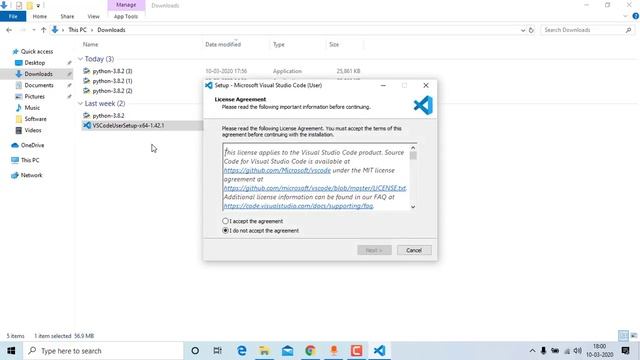Sort by Date modified column
The image size is (640, 360).
tap(223, 44)
